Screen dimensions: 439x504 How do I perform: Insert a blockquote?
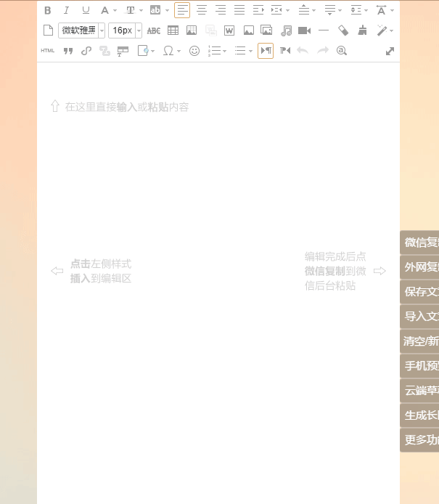pos(68,51)
